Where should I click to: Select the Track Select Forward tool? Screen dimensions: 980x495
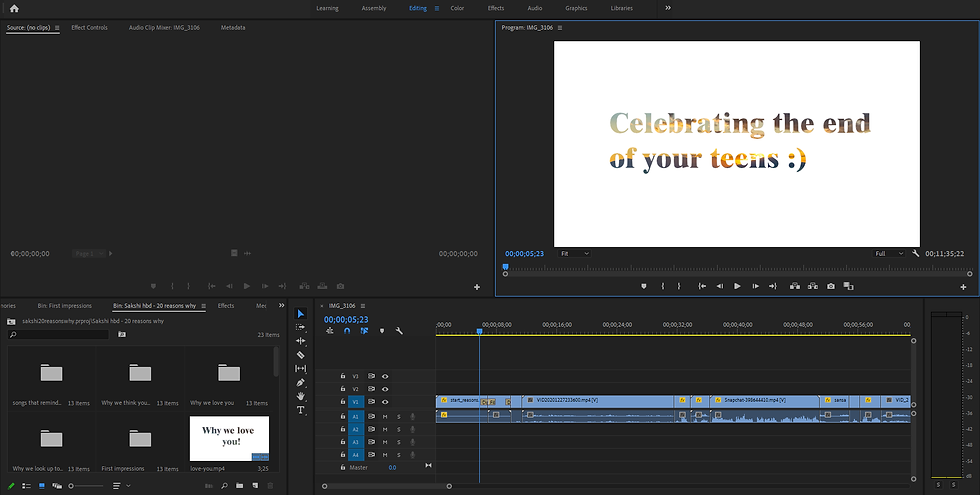click(301, 327)
